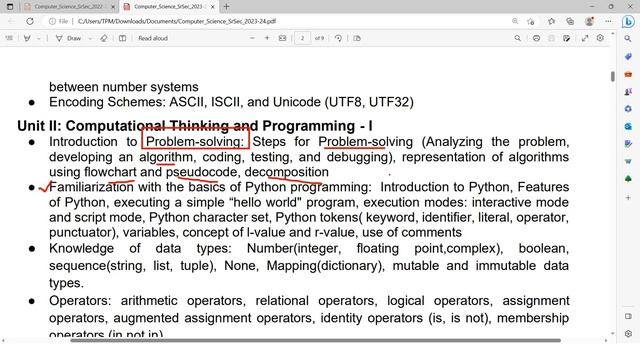Select the Highlight tool
The image size is (640, 360).
coord(27,38)
